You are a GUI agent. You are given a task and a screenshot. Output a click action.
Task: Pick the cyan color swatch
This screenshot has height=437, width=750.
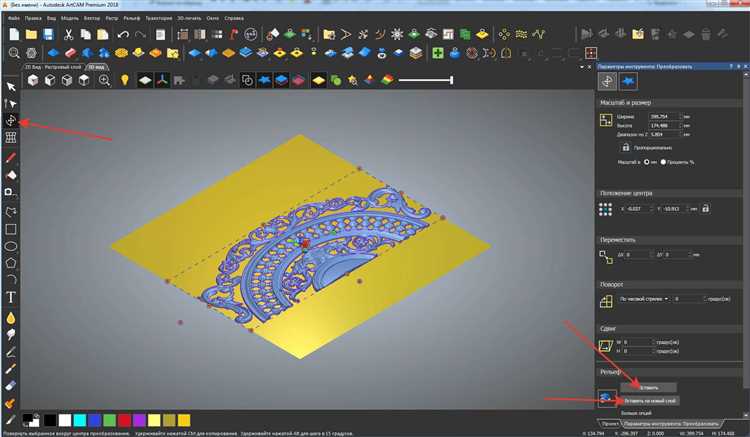[x=80, y=420]
